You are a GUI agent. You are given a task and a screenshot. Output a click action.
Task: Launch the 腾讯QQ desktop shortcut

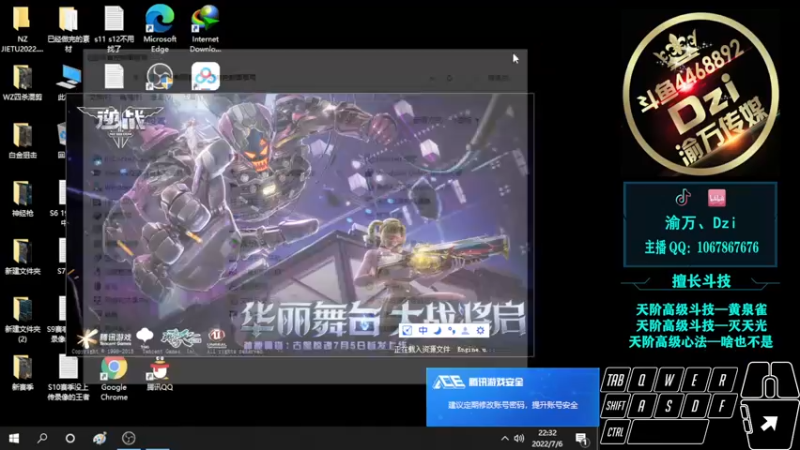click(x=160, y=373)
